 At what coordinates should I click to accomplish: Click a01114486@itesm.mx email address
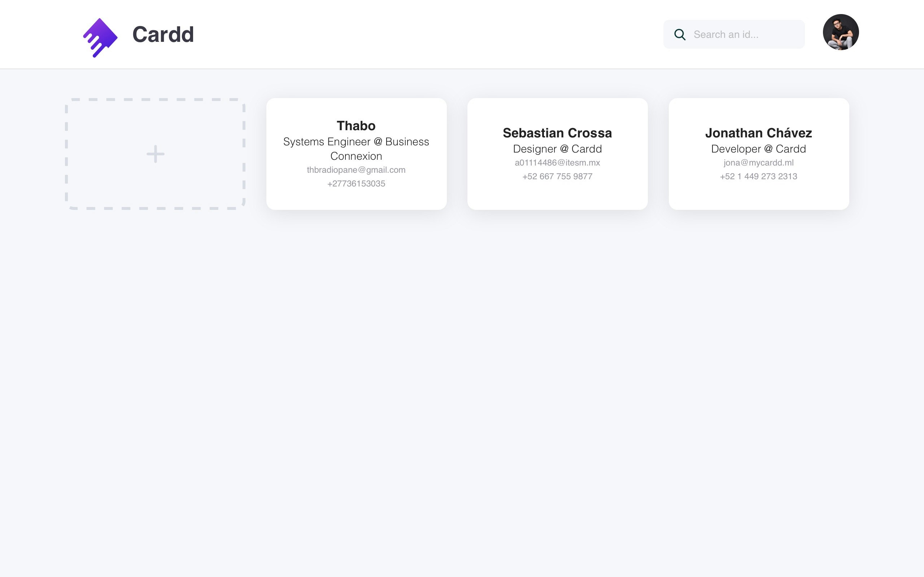point(557,163)
